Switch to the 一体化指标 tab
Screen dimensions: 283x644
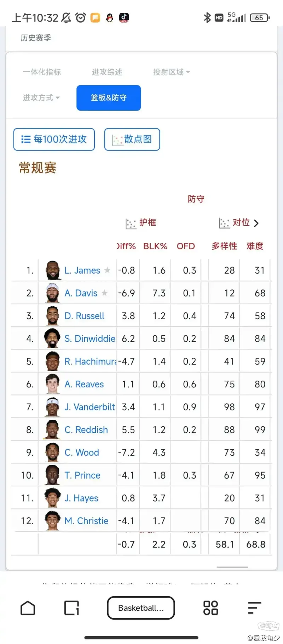tap(42, 72)
